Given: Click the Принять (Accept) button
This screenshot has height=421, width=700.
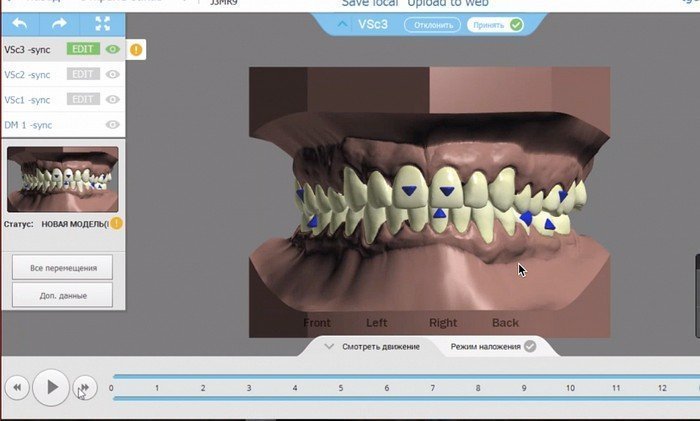Looking at the screenshot, I should pyautogui.click(x=496, y=25).
